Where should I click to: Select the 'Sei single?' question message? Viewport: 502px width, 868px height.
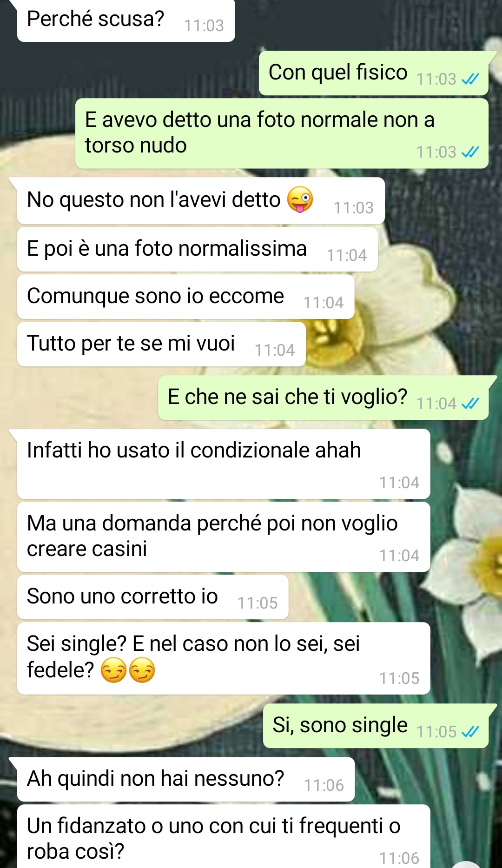pyautogui.click(x=224, y=658)
